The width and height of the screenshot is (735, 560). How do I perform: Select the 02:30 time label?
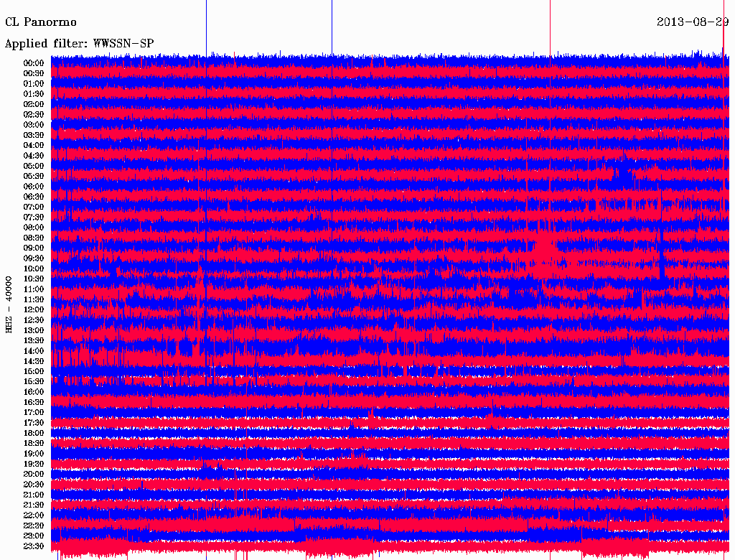[34, 114]
